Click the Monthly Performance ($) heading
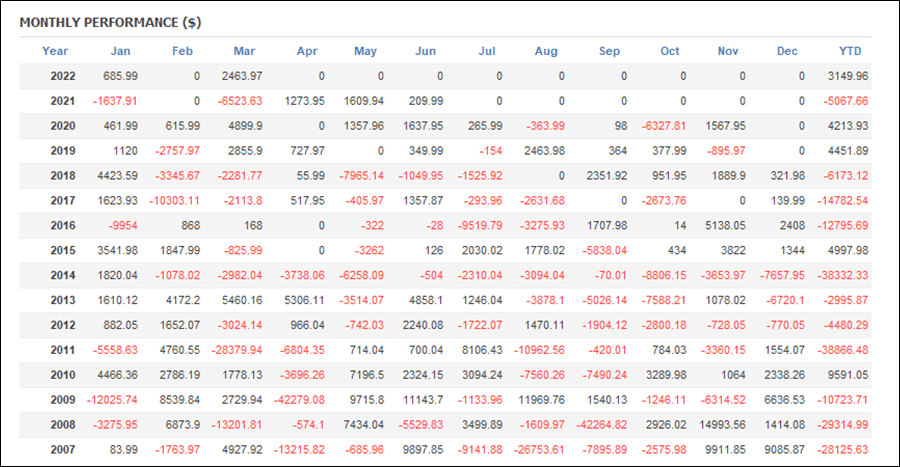The image size is (900, 467). click(x=110, y=22)
